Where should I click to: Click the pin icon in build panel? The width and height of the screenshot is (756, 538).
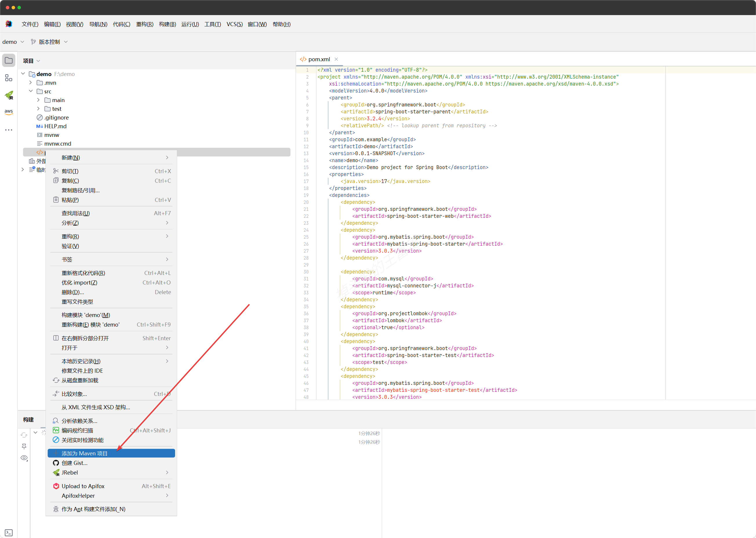pos(24,447)
